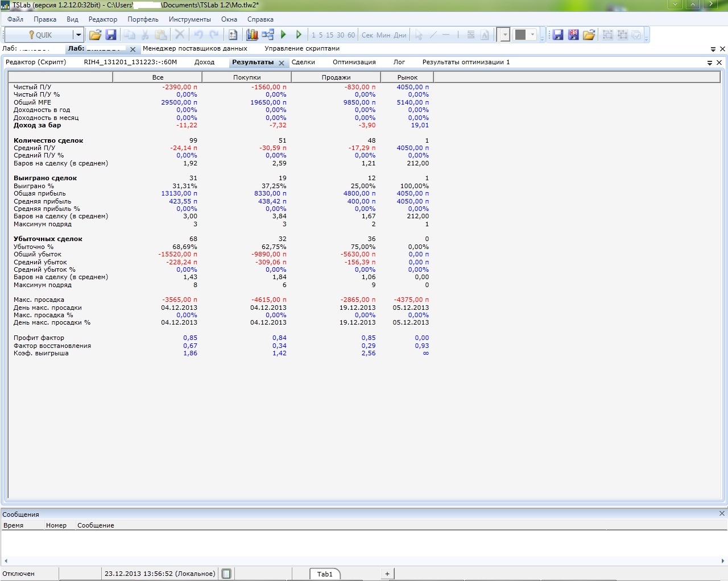Click the open folder icon in left toolbar

pos(95,35)
